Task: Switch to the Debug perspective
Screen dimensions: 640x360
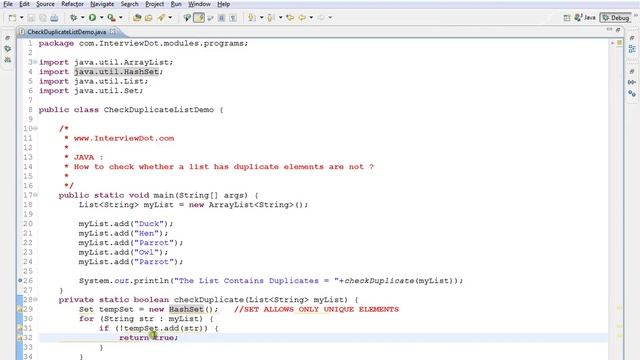Action: [x=616, y=18]
